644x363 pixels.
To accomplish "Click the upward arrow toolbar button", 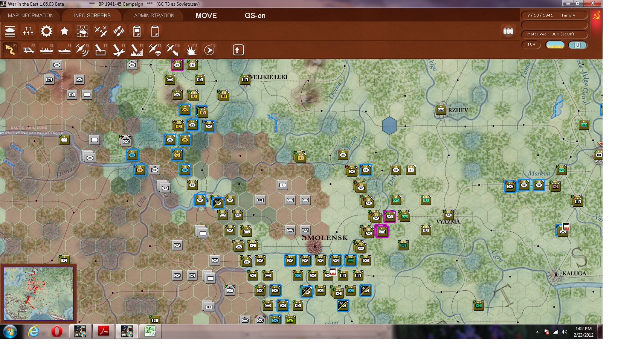I will [x=238, y=50].
